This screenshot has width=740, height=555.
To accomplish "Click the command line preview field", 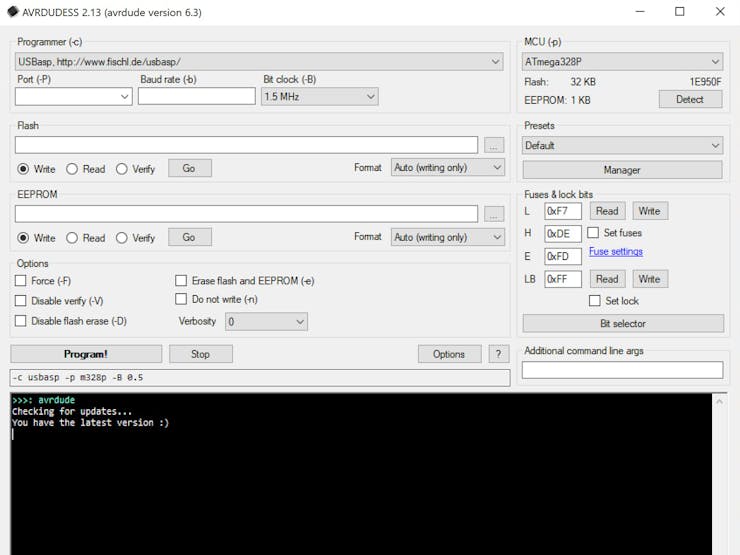I will coord(260,378).
